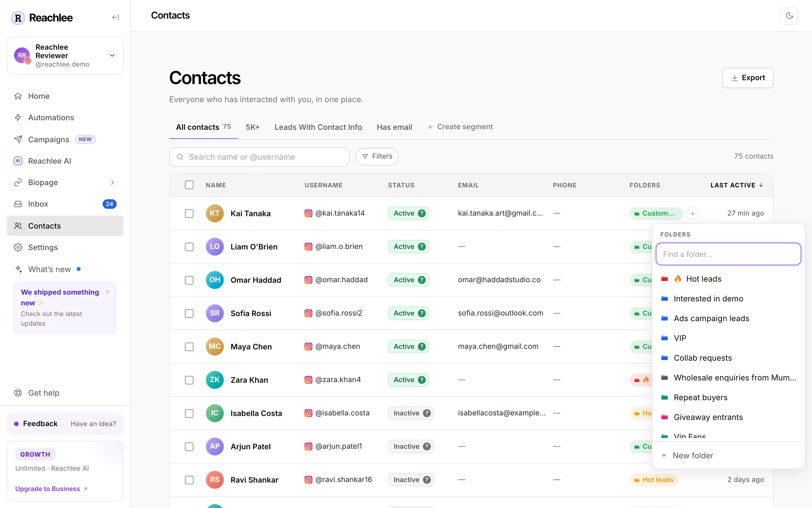Toggle the select-all checkbox in the table header

click(189, 185)
